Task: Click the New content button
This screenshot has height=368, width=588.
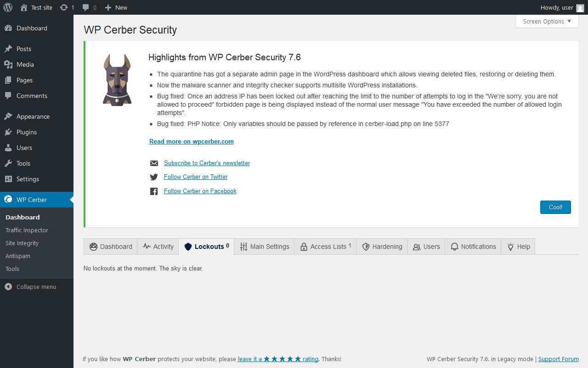Action: [x=116, y=7]
